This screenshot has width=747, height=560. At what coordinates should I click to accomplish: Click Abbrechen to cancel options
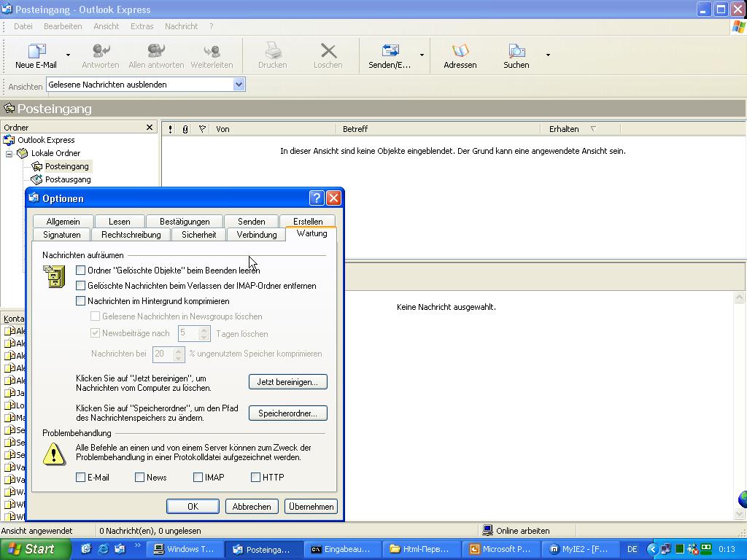[x=252, y=507]
